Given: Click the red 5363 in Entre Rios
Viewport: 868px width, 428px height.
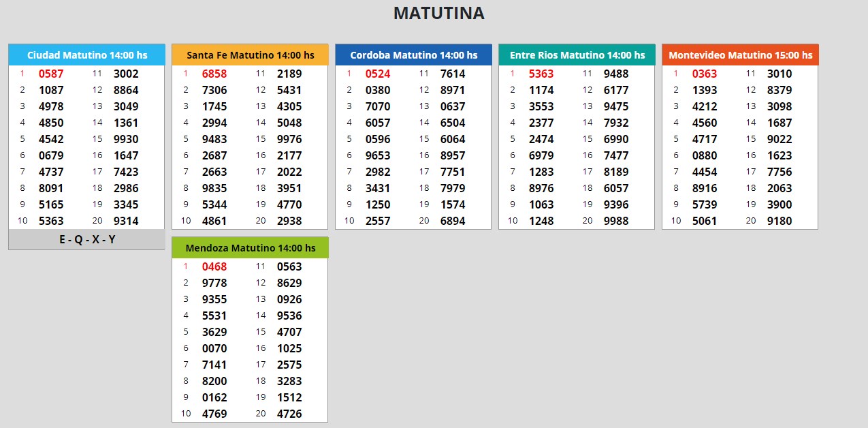Looking at the screenshot, I should click(x=541, y=74).
